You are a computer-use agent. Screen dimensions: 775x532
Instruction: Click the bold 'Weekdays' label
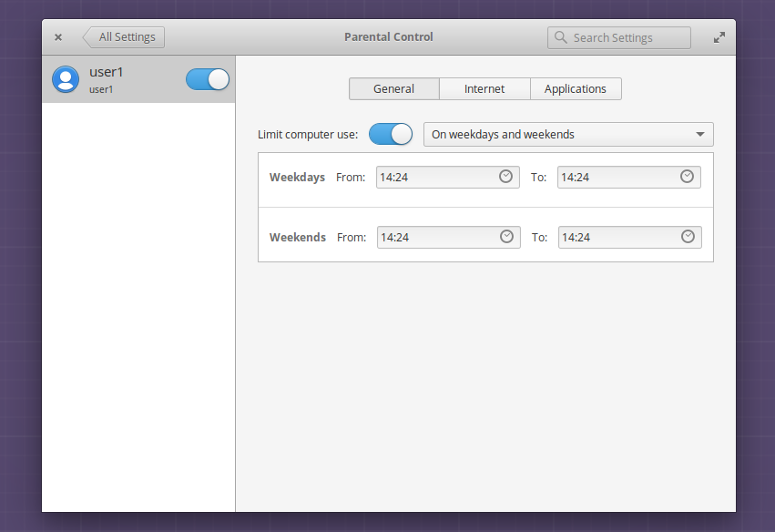(297, 177)
